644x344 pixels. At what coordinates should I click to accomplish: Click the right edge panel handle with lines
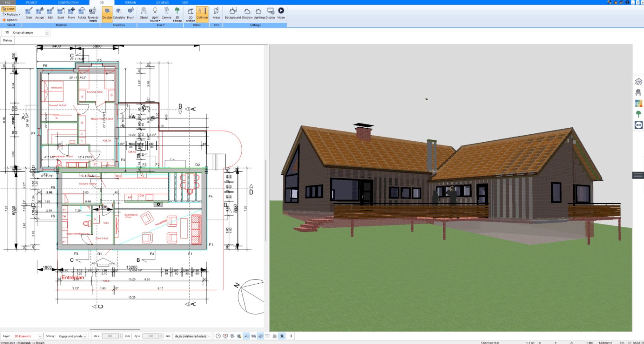(x=638, y=175)
